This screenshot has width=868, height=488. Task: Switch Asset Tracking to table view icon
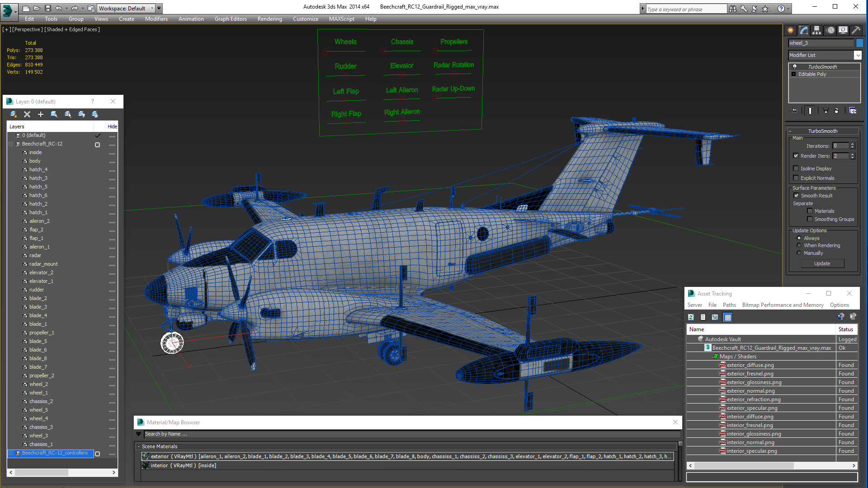coord(727,317)
